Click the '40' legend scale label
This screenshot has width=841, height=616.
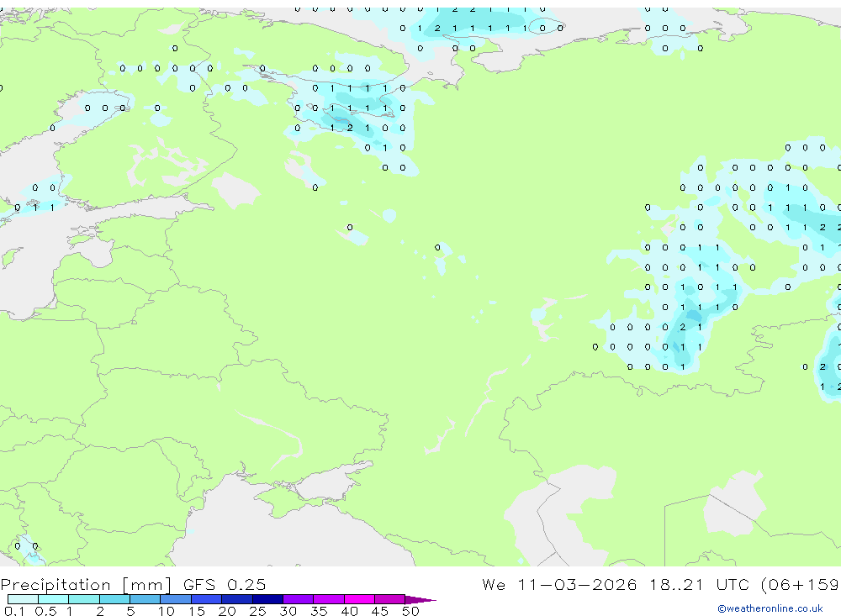[x=350, y=611]
